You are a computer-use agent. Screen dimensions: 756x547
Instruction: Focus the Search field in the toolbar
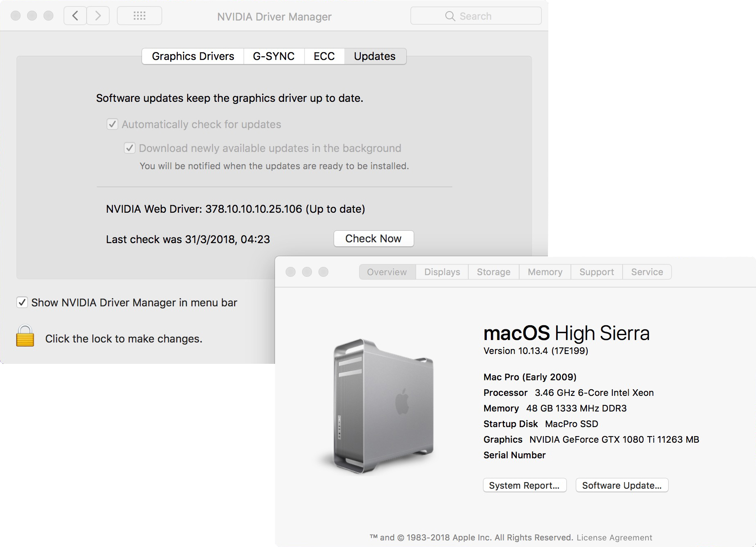tap(476, 16)
